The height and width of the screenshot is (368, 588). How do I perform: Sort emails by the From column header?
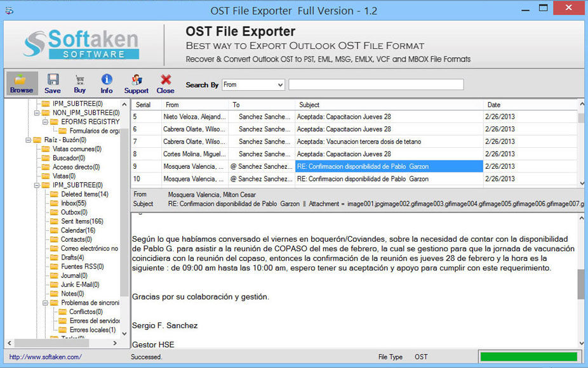[195, 105]
